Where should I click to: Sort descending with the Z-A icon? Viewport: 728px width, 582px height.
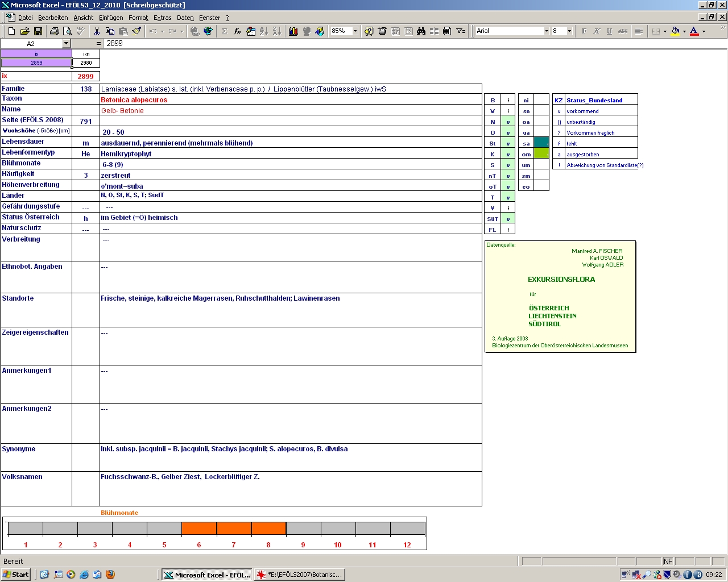click(x=276, y=31)
